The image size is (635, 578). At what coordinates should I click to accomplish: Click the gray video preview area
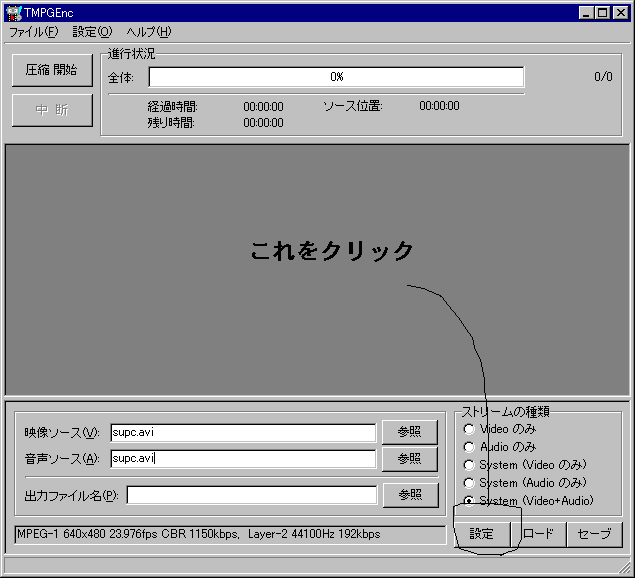(x=317, y=270)
